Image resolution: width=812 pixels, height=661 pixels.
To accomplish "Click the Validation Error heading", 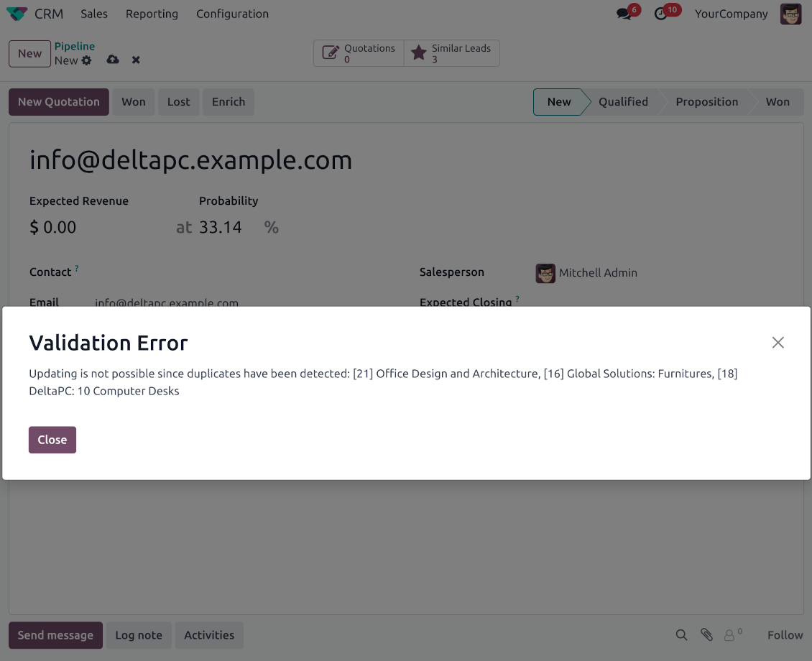I will pos(109,343).
